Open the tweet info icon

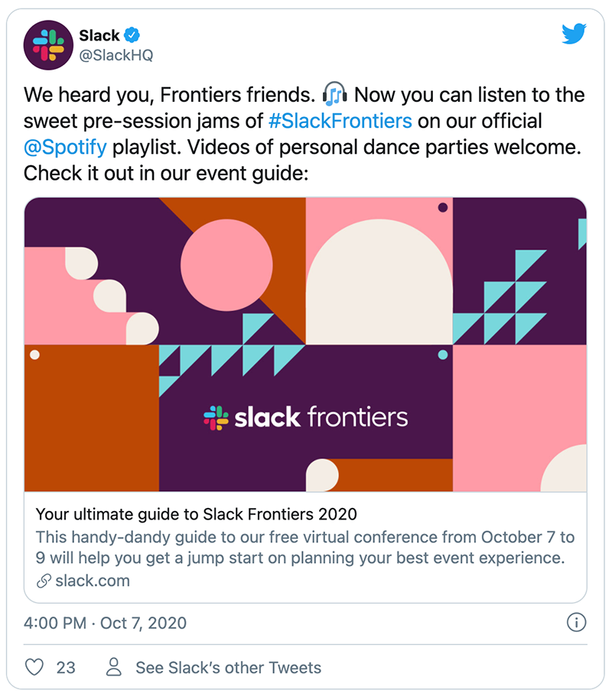[x=576, y=622]
